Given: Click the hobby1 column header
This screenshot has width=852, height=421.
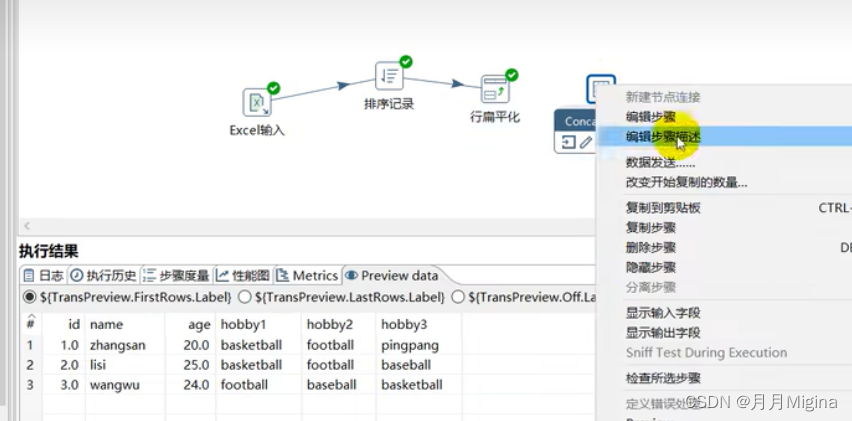Looking at the screenshot, I should tap(259, 324).
